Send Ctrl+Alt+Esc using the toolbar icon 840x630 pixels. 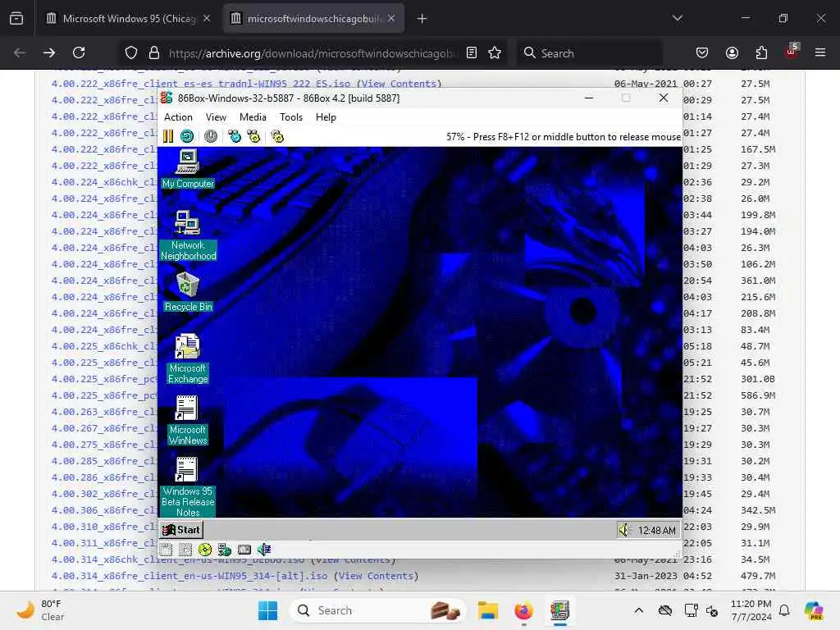[x=253, y=137]
